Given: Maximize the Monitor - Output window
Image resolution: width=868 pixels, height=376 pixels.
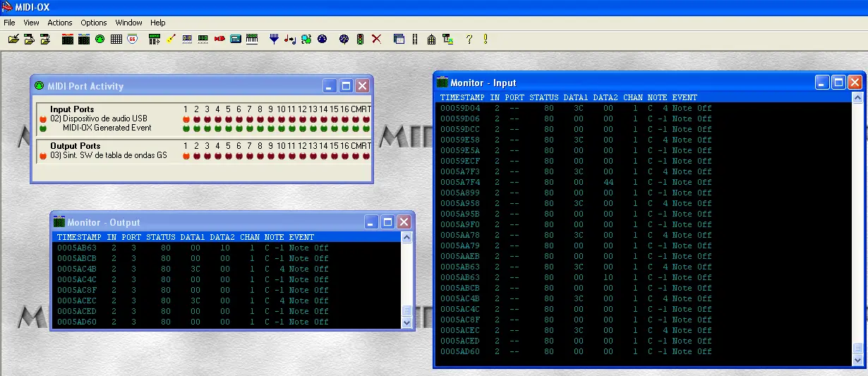Looking at the screenshot, I should coord(387,222).
